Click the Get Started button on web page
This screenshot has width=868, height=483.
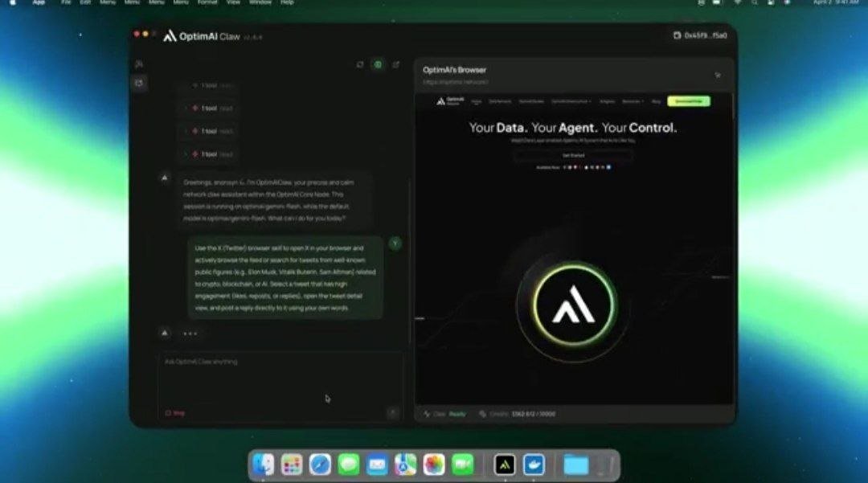point(574,155)
